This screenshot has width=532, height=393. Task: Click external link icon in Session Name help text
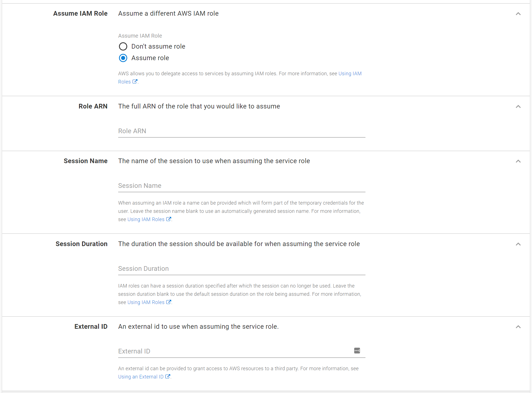tap(168, 219)
